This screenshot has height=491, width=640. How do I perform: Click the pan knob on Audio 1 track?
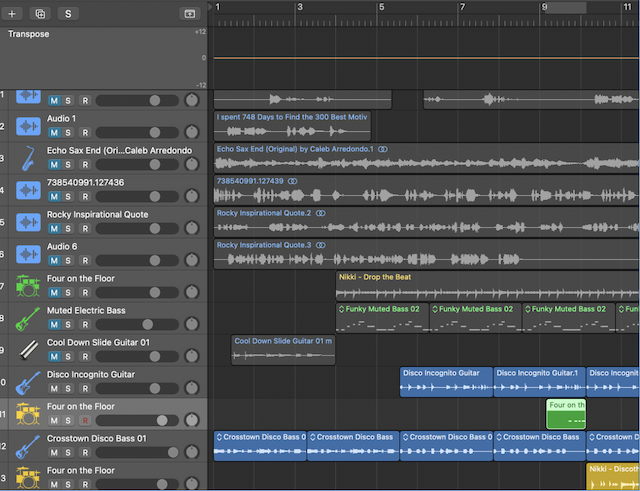192,133
